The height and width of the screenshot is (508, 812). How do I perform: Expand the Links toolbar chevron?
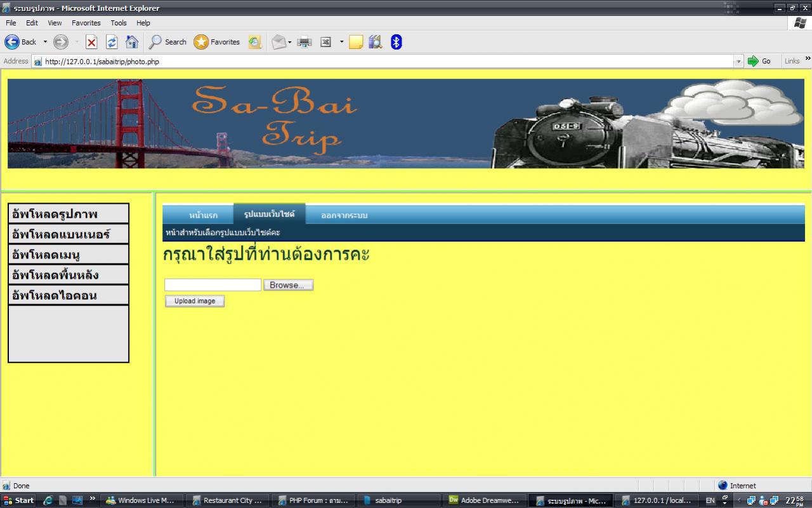coord(808,59)
